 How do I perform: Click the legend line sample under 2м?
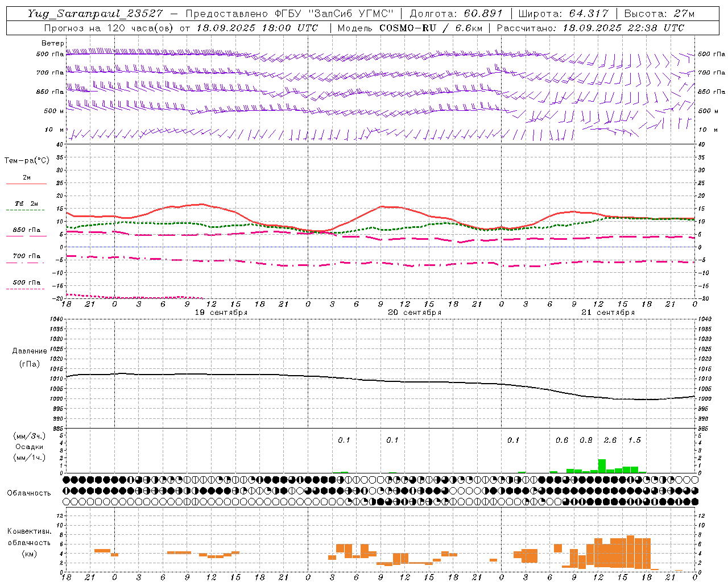(x=26, y=184)
